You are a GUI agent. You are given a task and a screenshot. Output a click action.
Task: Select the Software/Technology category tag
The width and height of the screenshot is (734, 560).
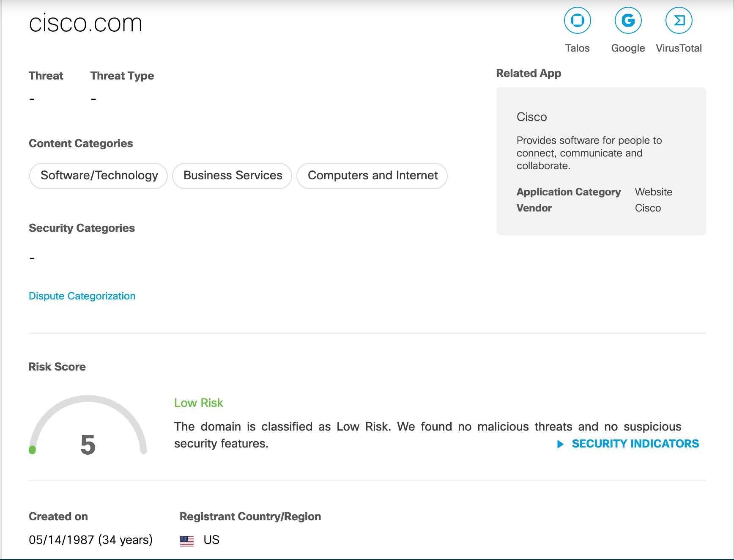pyautogui.click(x=99, y=176)
